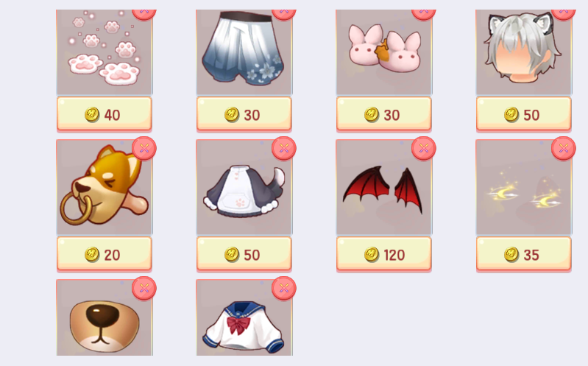Remove the bear nose mask item
The height and width of the screenshot is (366, 588).
[144, 288]
